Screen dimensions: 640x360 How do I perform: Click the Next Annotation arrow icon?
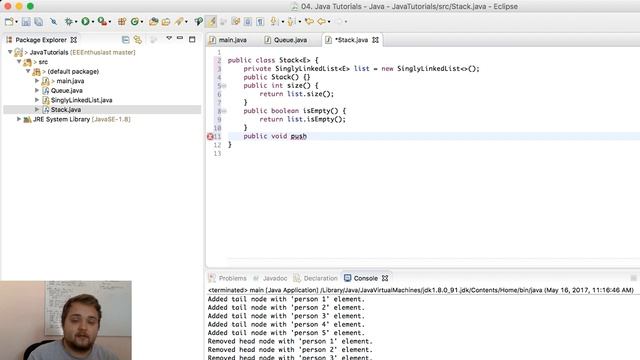click(274, 21)
